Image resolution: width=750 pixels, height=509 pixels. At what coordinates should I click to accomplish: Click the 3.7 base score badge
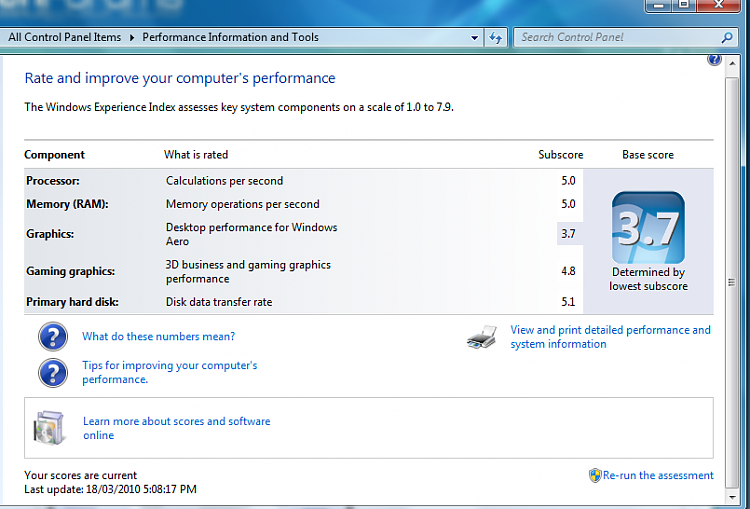(648, 227)
